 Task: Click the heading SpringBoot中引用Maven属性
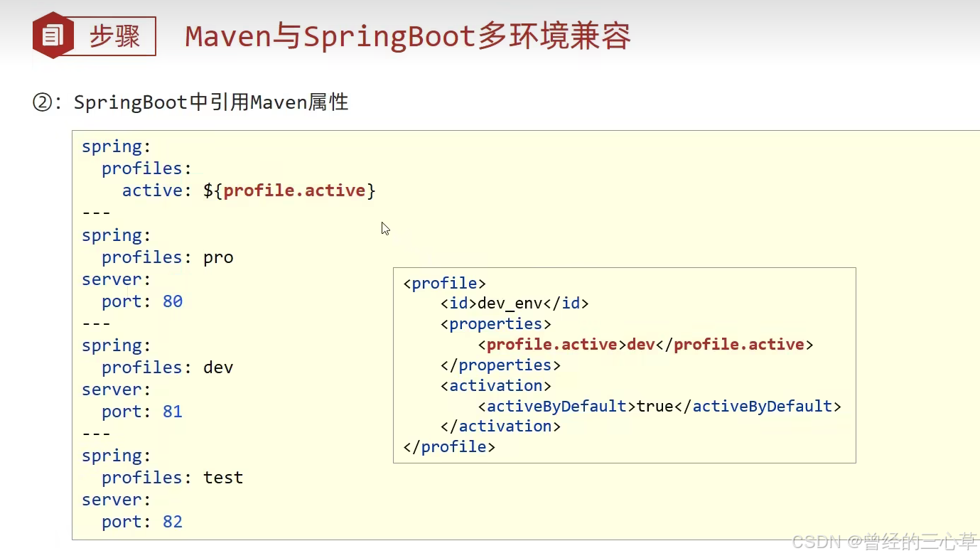211,102
